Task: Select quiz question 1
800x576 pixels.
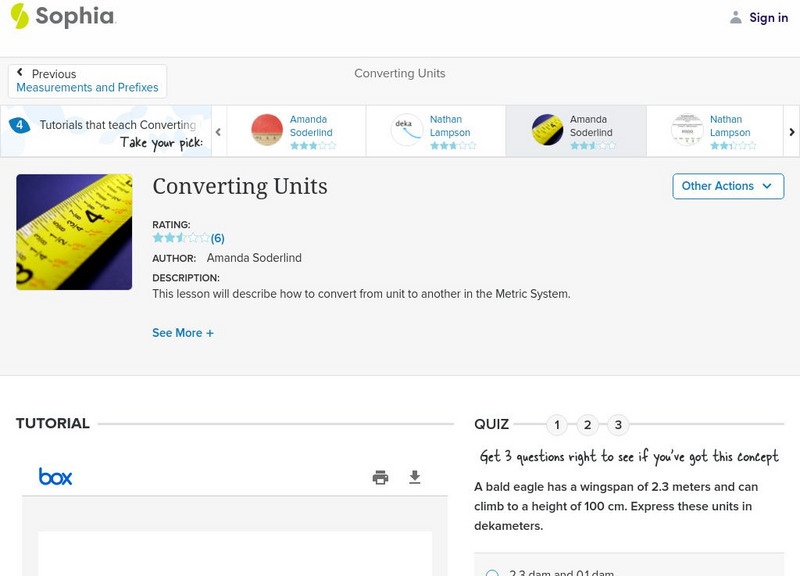Action: pyautogui.click(x=557, y=425)
